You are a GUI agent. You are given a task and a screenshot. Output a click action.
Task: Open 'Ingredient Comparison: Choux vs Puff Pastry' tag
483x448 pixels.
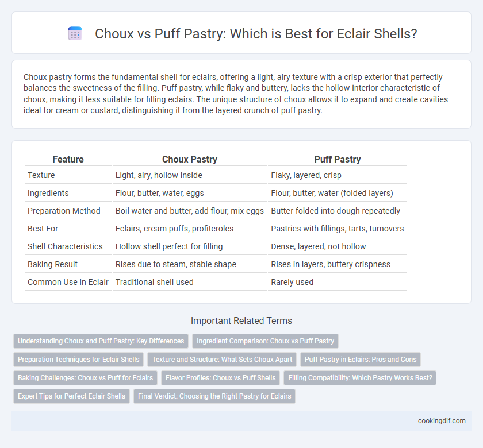(x=265, y=341)
